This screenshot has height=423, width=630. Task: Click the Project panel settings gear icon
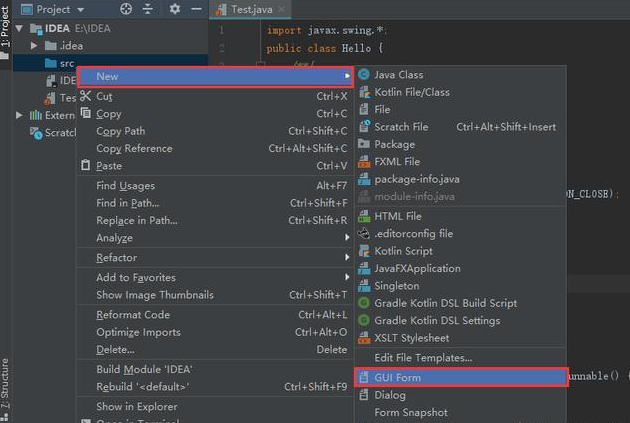tap(174, 9)
